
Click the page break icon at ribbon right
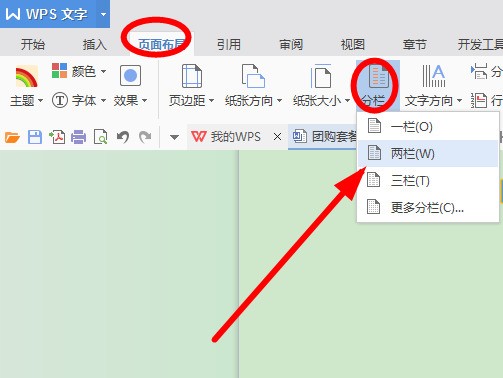479,71
